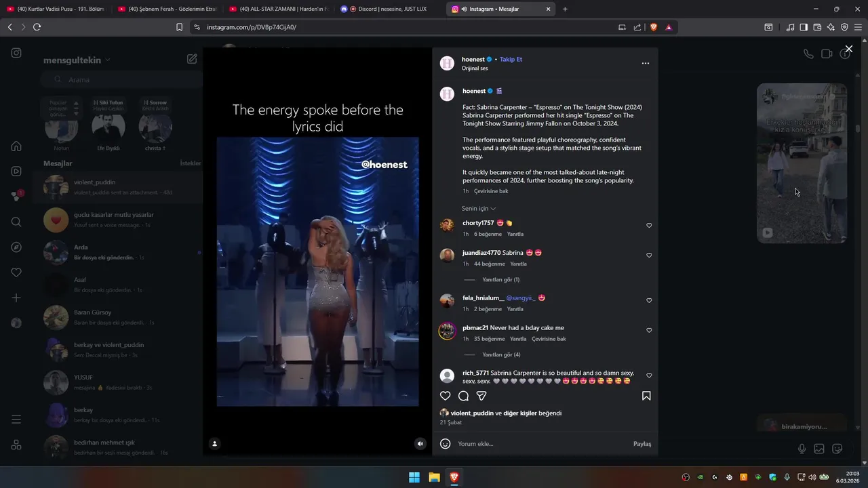Open Brave main hamburger menu
Viewport: 868px width, 488px height.
coord(858,27)
